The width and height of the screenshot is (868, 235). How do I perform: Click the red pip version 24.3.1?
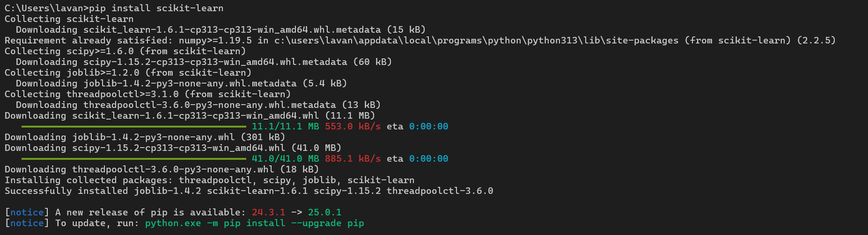(268, 213)
